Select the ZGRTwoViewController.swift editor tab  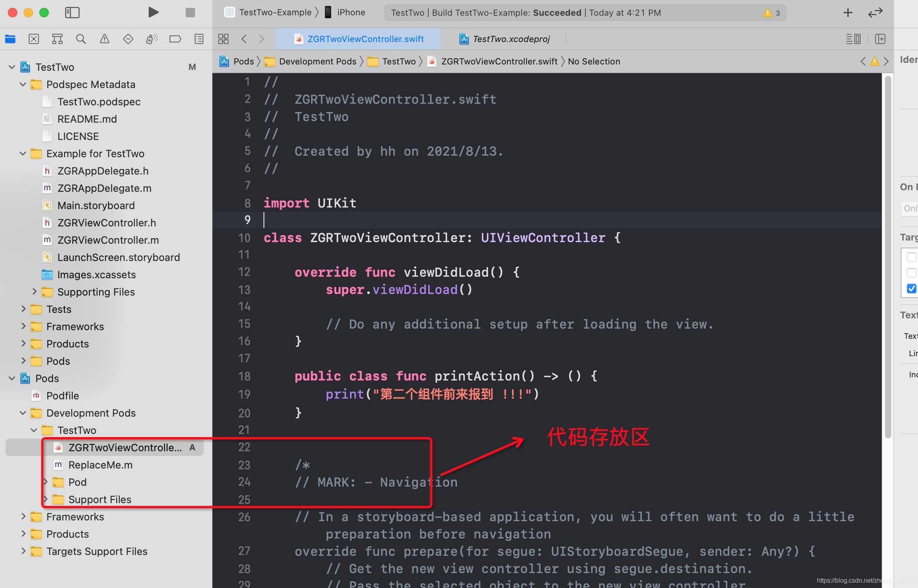click(x=365, y=39)
